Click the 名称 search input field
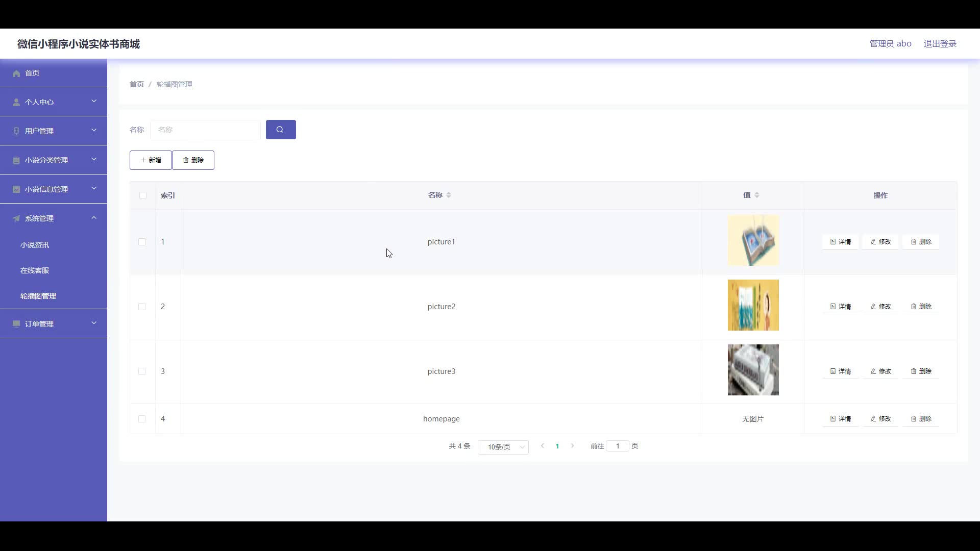 pyautogui.click(x=205, y=130)
